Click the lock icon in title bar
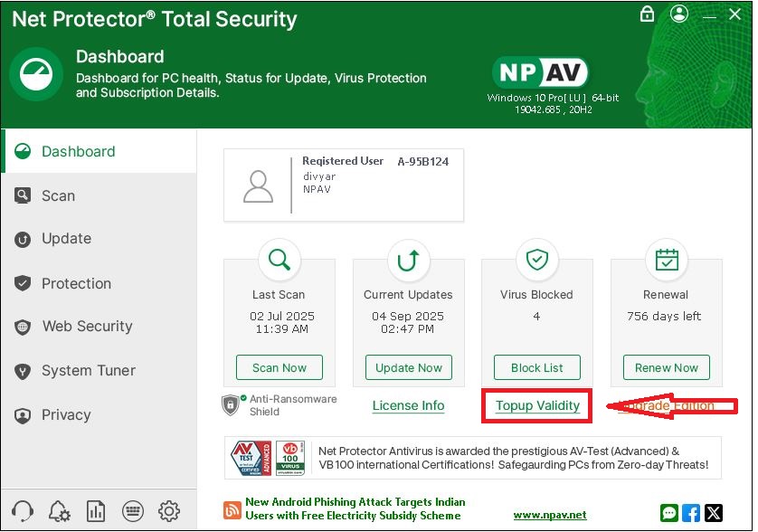Screen dimensions: 758x532 coord(647,14)
